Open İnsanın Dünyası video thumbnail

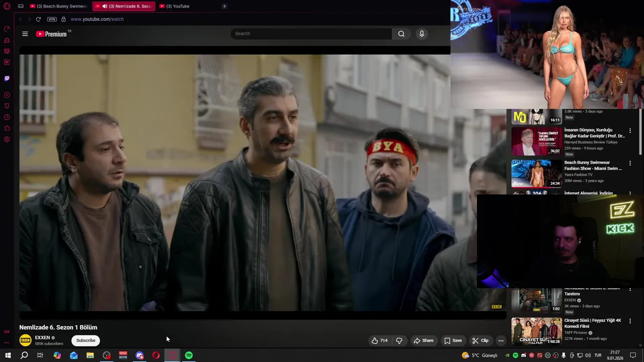[536, 141]
